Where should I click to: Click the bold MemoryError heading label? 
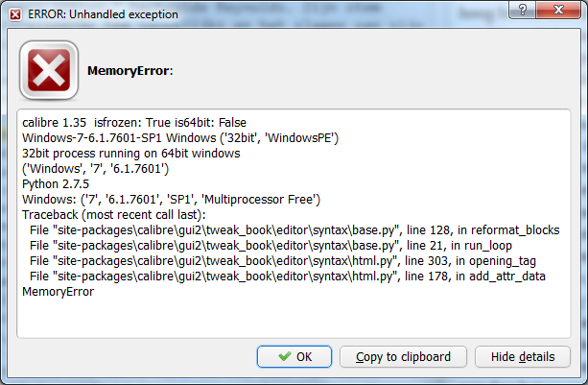(x=130, y=70)
